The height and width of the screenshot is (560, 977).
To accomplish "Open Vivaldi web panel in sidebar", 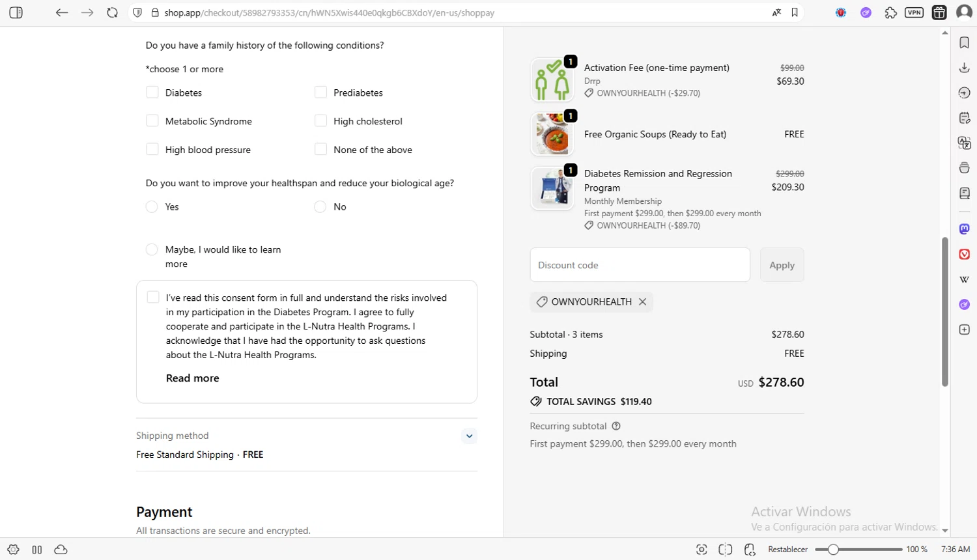I will click(x=965, y=254).
